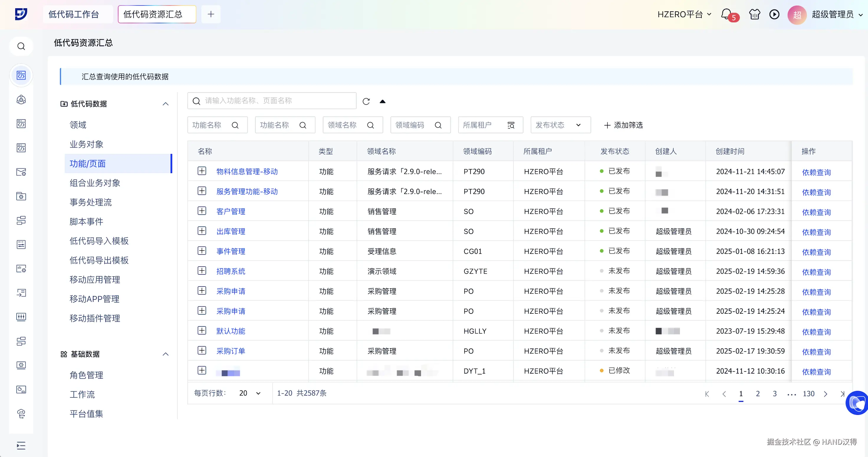
Task: Switch to the 低代码工作台 tab
Action: coord(74,14)
